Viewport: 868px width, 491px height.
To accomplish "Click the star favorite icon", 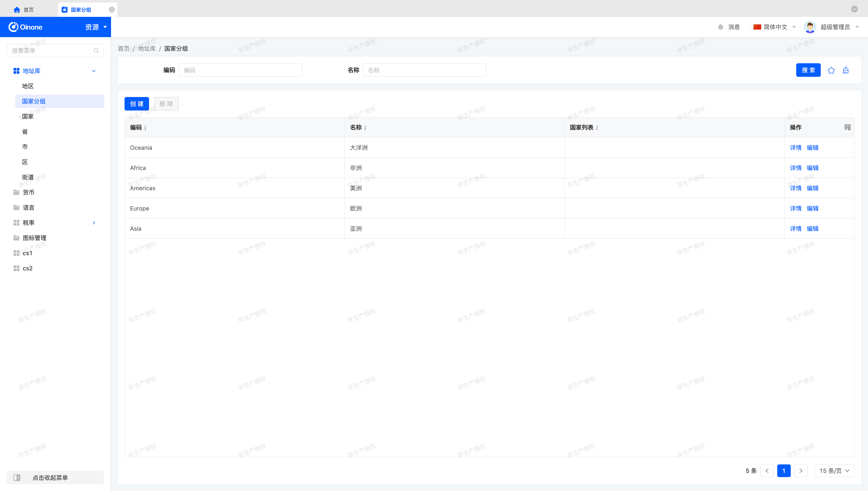I will tap(831, 70).
